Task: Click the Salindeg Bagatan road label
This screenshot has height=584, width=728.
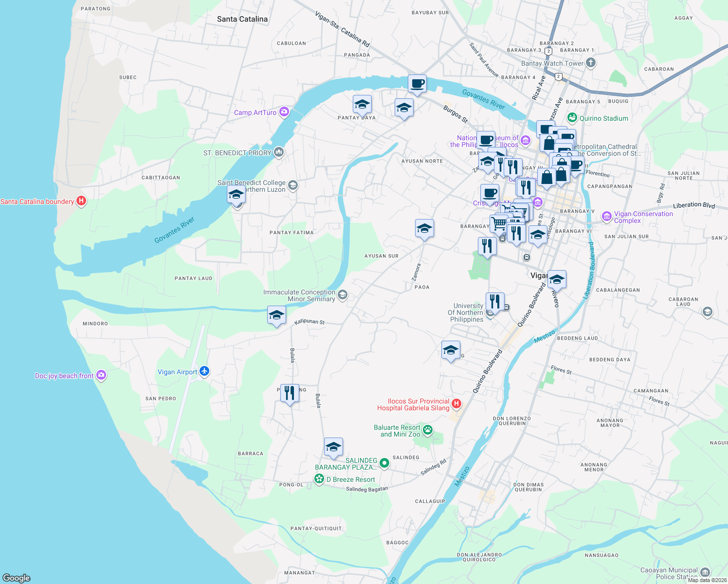Action: [x=367, y=489]
